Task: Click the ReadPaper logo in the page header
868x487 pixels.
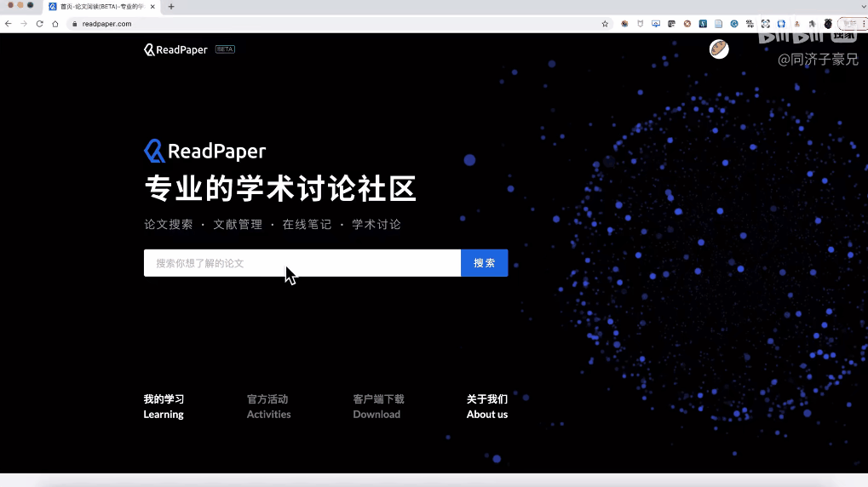Action: 175,49
